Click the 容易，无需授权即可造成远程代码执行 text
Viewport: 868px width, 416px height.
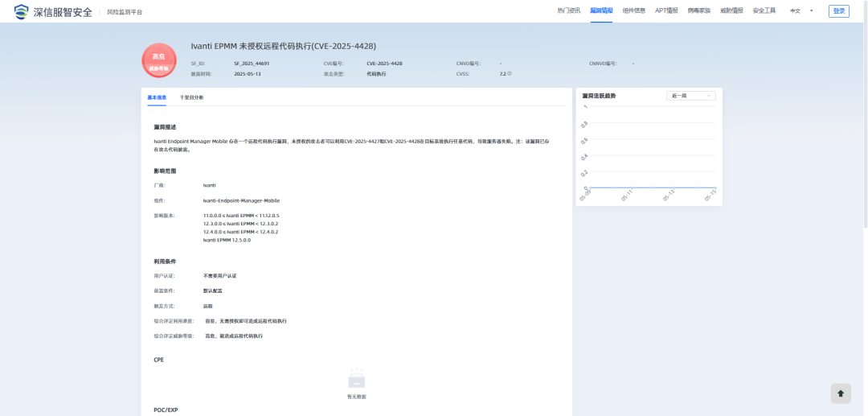coord(246,321)
